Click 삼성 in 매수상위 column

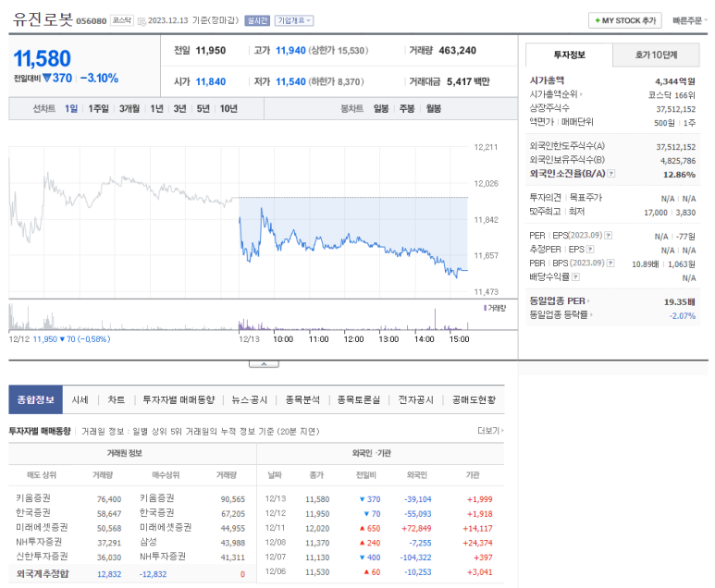click(x=148, y=542)
